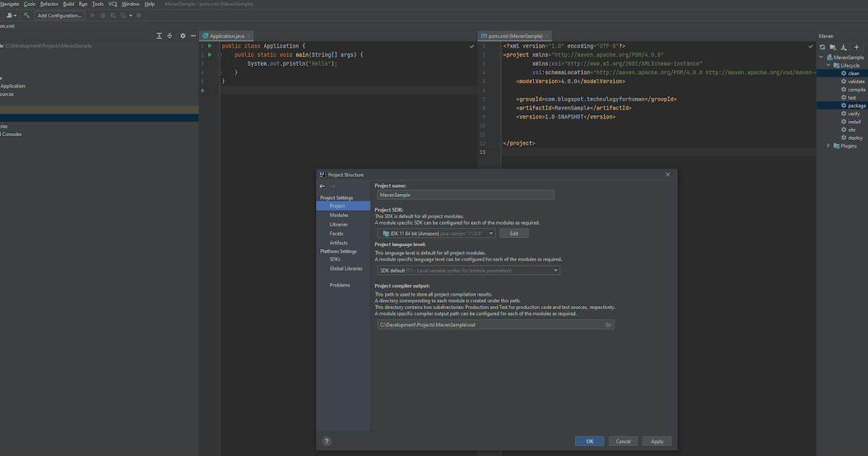Expand the Plugins node in the Maven panel
The height and width of the screenshot is (456, 868).
coord(828,145)
